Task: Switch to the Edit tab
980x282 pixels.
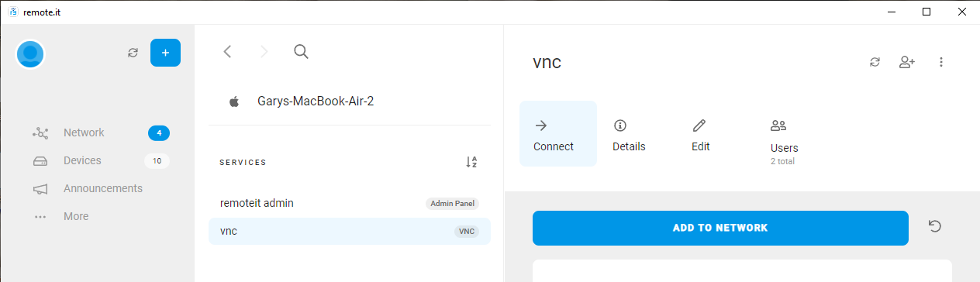Action: point(700,134)
